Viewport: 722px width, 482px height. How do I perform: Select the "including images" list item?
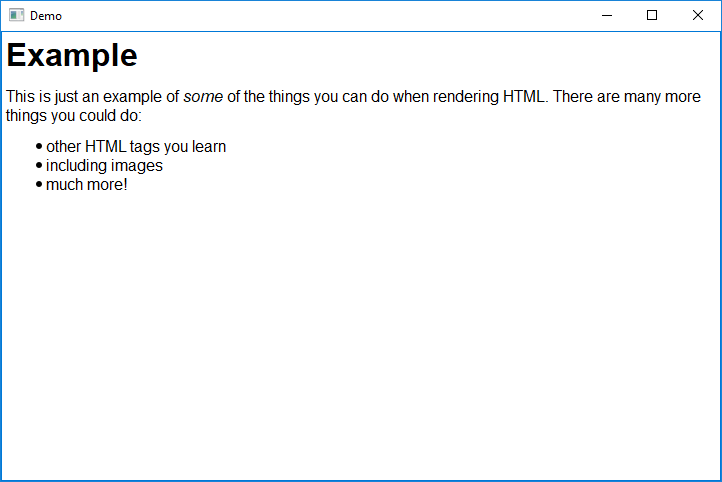point(104,166)
